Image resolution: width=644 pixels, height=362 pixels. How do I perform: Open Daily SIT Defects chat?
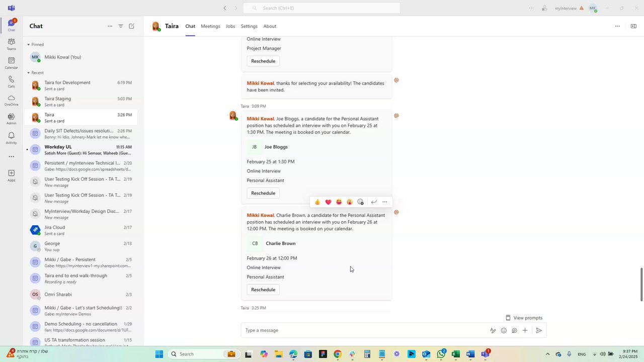point(80,133)
